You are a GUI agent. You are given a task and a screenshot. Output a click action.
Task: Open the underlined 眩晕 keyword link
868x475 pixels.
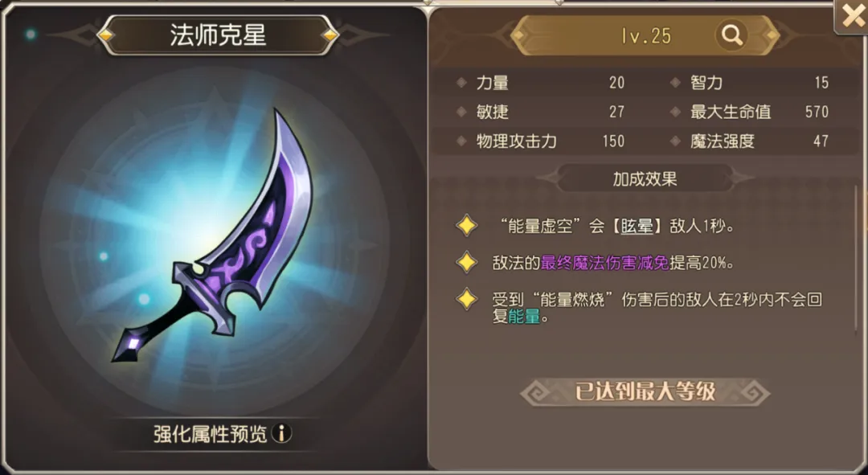pos(637,227)
